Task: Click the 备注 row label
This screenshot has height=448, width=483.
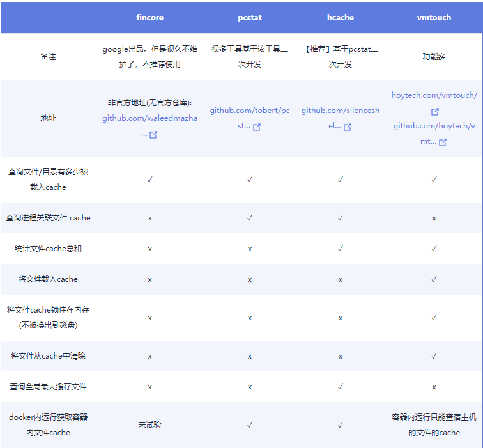Action: coord(48,57)
